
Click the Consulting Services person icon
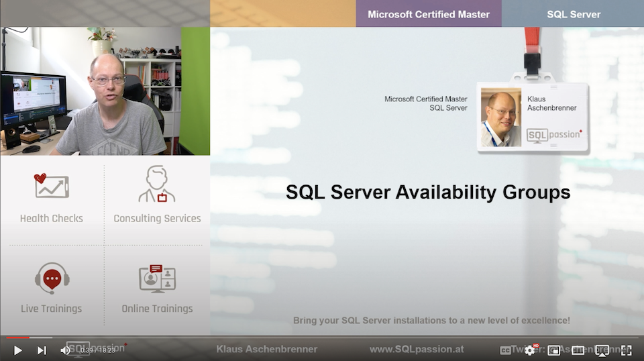click(x=157, y=184)
